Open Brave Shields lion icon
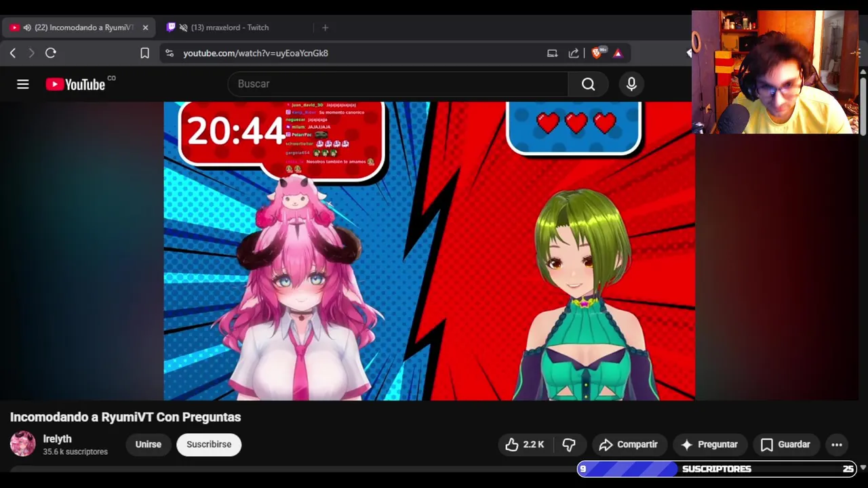This screenshot has width=868, height=488. (597, 53)
